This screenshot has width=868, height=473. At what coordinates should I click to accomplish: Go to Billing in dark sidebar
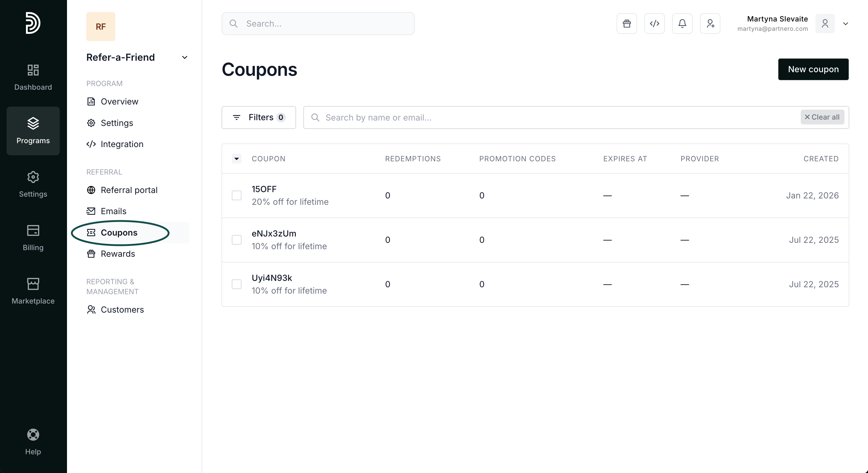point(33,238)
